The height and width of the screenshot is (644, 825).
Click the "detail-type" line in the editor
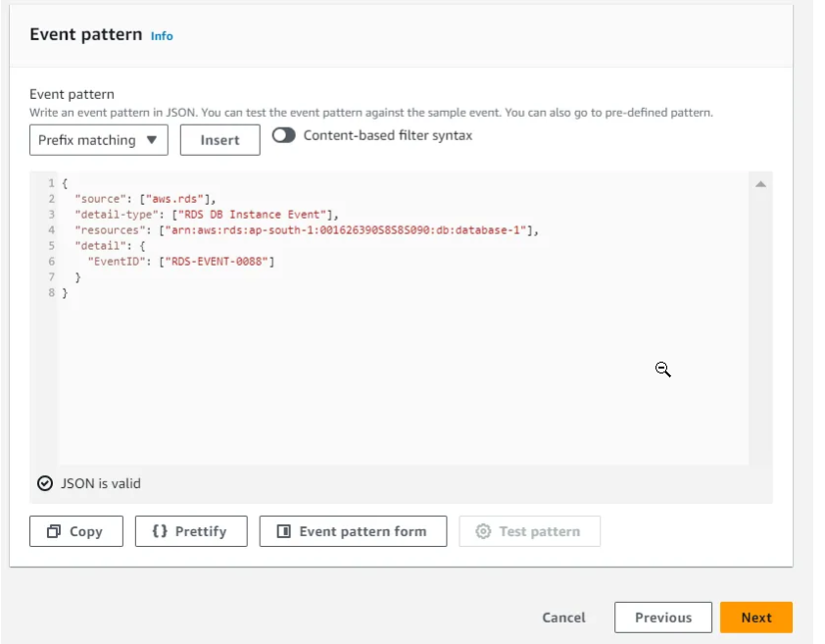pyautogui.click(x=206, y=215)
